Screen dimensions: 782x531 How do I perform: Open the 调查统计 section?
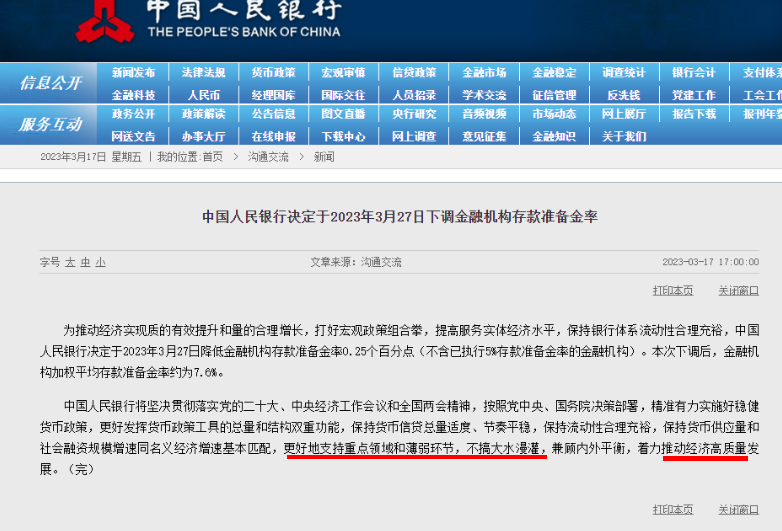(624, 73)
